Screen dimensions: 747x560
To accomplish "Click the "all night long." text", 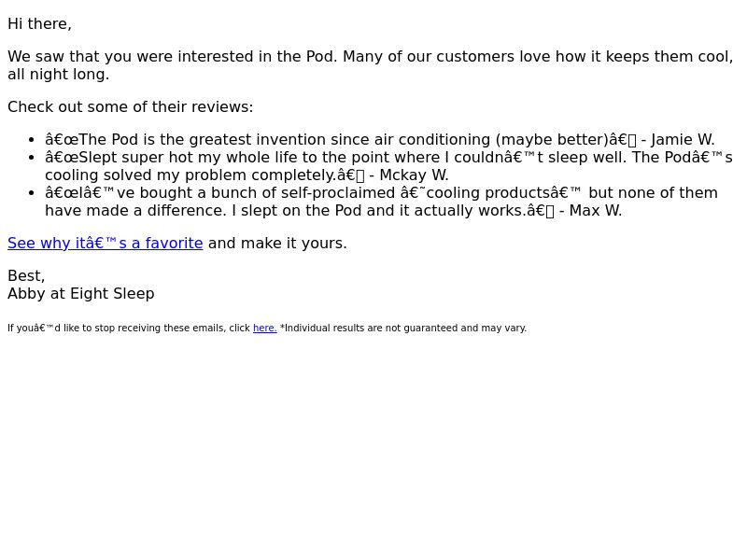I will pos(58,75).
